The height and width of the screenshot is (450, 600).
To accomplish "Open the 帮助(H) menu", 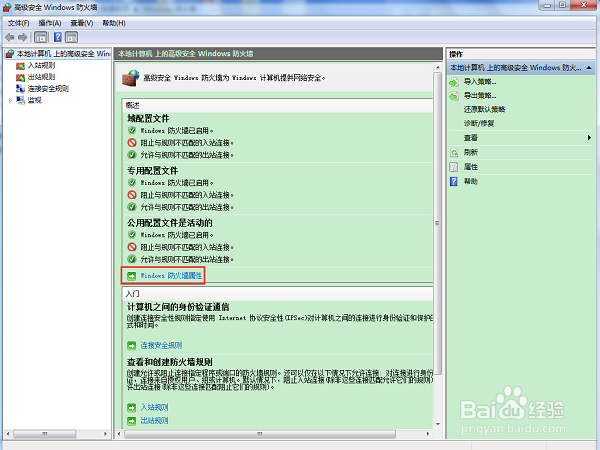I will tap(114, 23).
